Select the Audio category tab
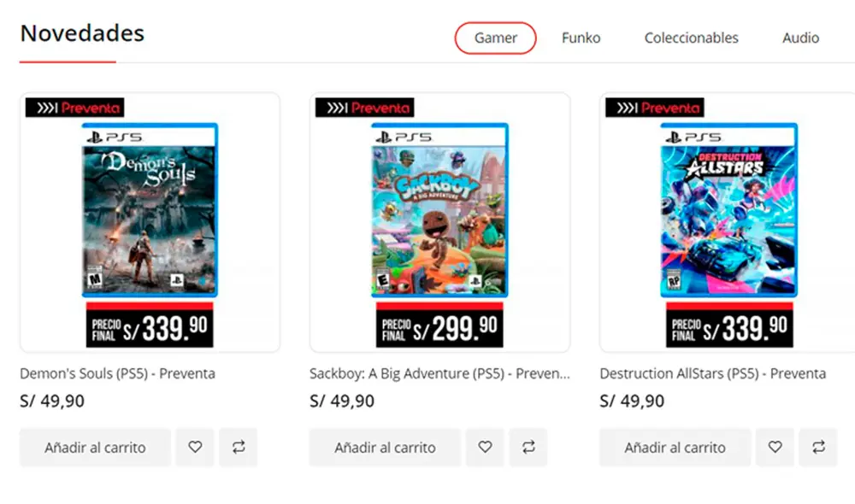The width and height of the screenshot is (855, 504). tap(800, 38)
